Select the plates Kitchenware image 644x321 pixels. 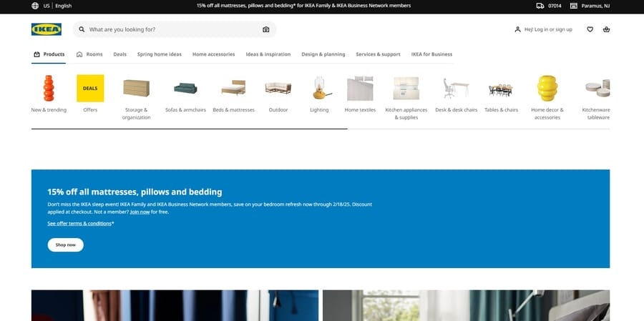[x=597, y=88]
